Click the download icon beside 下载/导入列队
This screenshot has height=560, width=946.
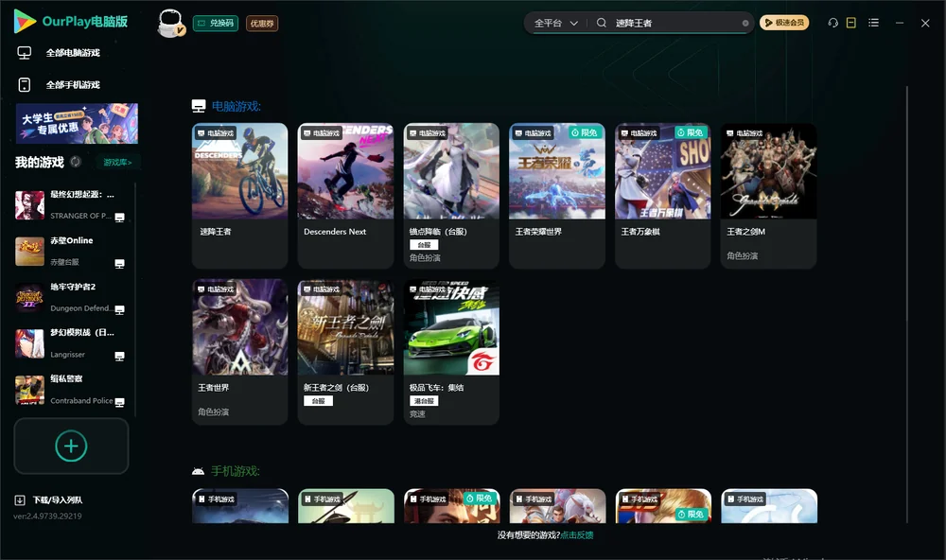pos(20,500)
